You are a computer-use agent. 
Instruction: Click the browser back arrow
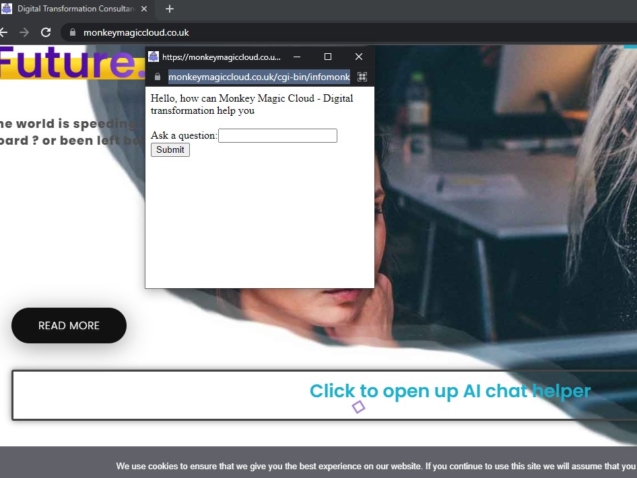4,32
